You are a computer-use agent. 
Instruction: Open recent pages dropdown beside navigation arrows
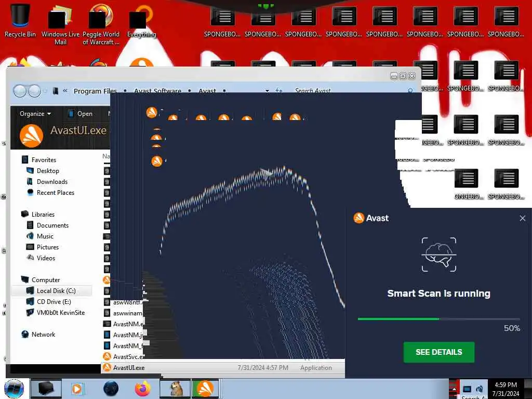pyautogui.click(x=45, y=91)
